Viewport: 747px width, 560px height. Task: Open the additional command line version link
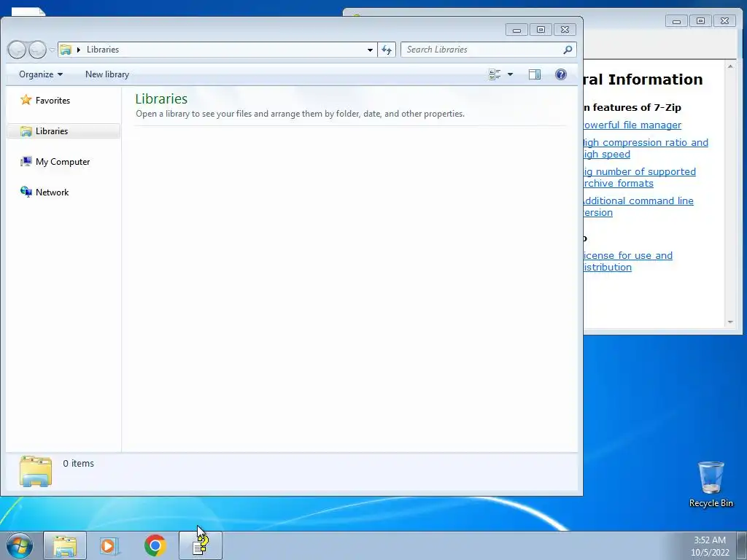click(x=638, y=206)
